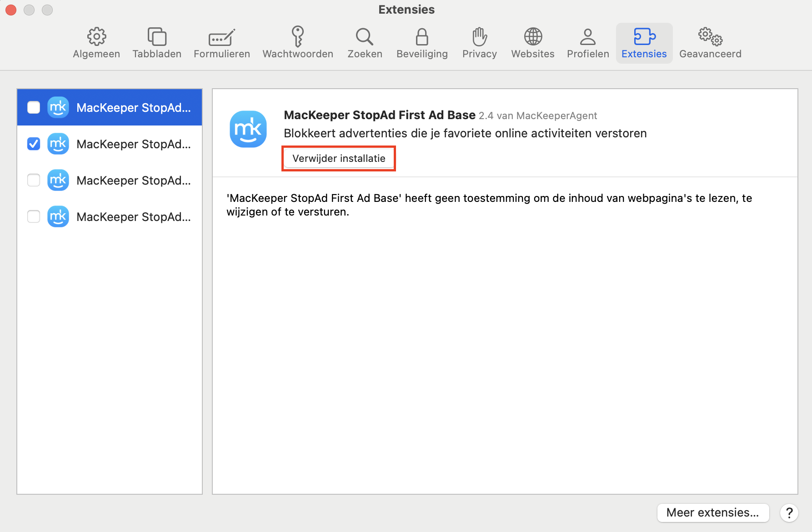Open the Formulieren settings pane

click(x=221, y=43)
